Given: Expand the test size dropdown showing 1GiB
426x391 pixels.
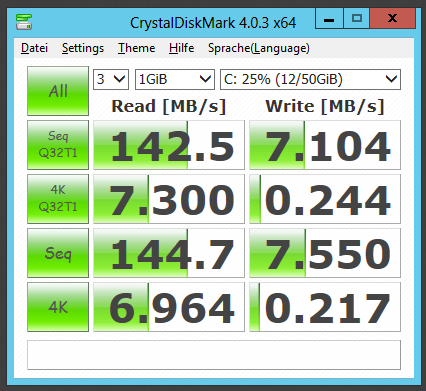Looking at the screenshot, I should [175, 79].
